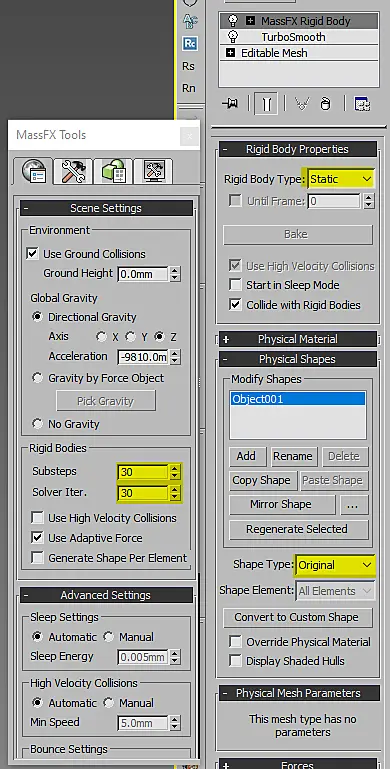Viewport: 390px width, 769px height.
Task: Toggle the MassFX Rigid Body modifier lightbulb
Action: point(234,21)
